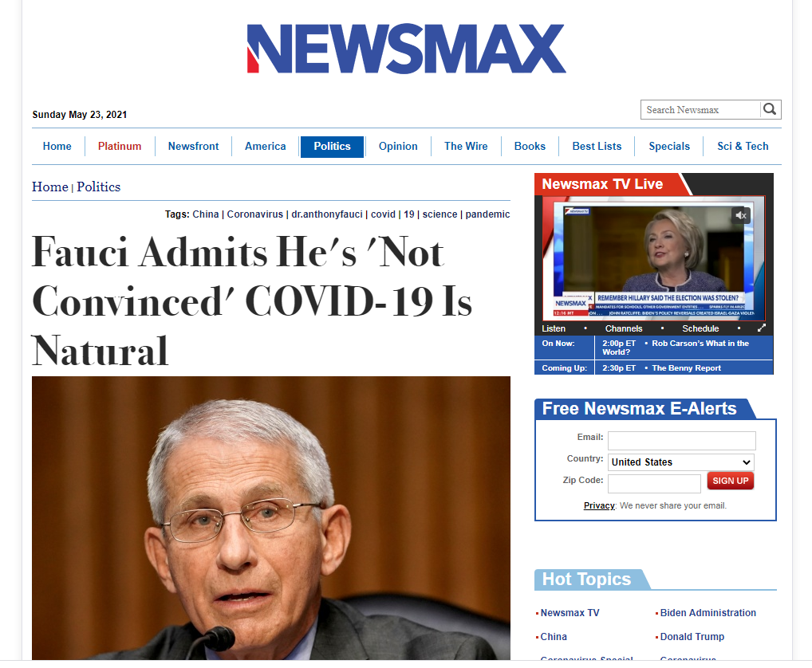Open the Privacy link under E-Alerts form

click(599, 505)
